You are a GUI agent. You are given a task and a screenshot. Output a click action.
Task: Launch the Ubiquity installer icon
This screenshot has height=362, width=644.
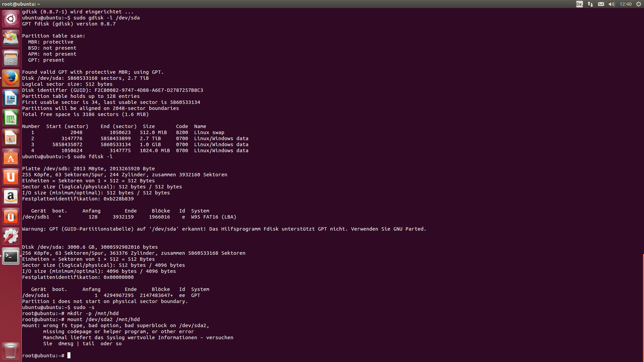(11, 38)
